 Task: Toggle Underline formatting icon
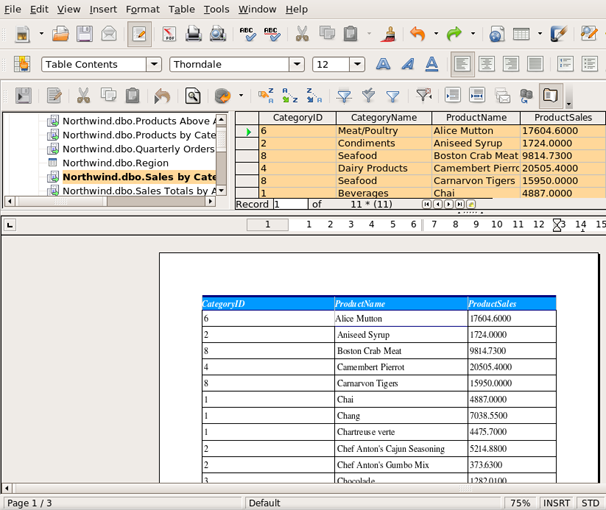[x=432, y=64]
